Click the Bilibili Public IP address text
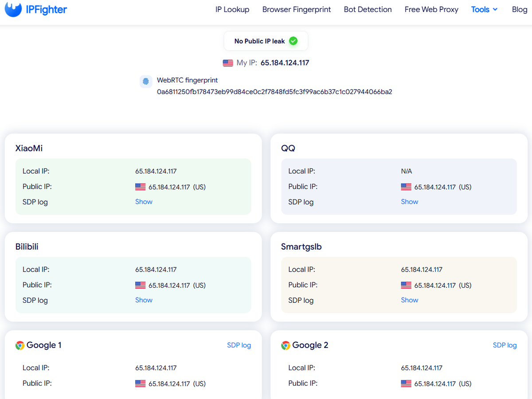 point(169,286)
